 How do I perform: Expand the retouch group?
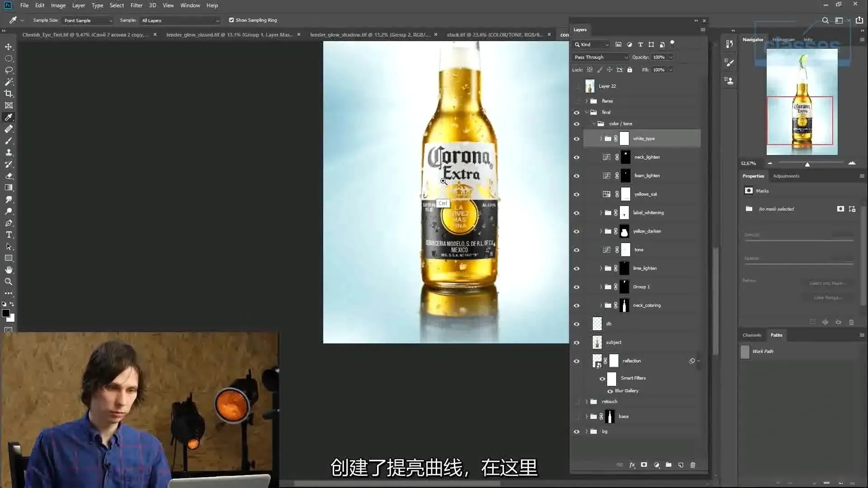click(587, 402)
